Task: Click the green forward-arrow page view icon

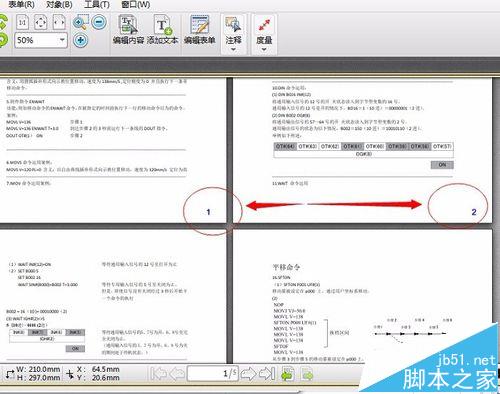Action: pyautogui.click(x=307, y=374)
